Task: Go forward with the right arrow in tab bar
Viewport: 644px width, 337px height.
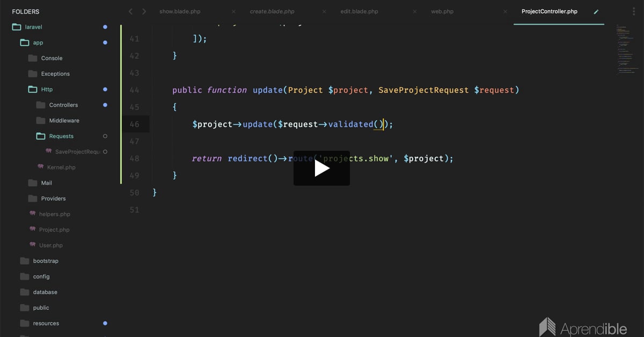Action: [x=144, y=11]
